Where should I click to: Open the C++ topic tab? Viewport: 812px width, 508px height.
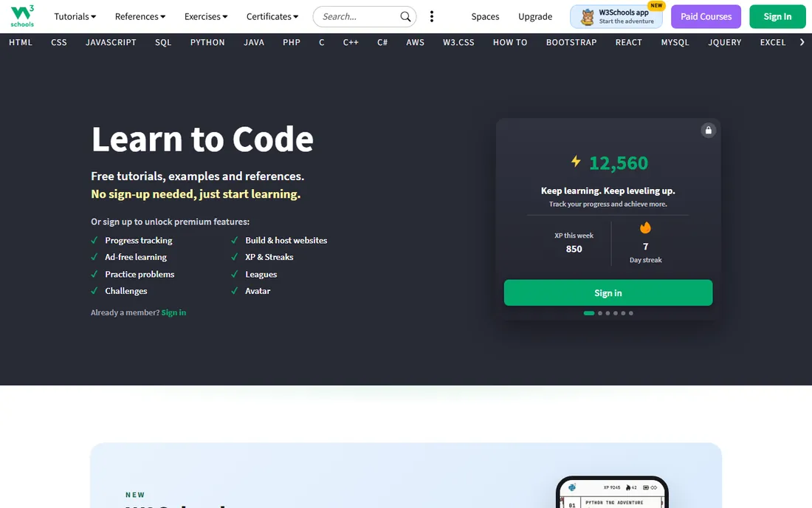coord(351,43)
